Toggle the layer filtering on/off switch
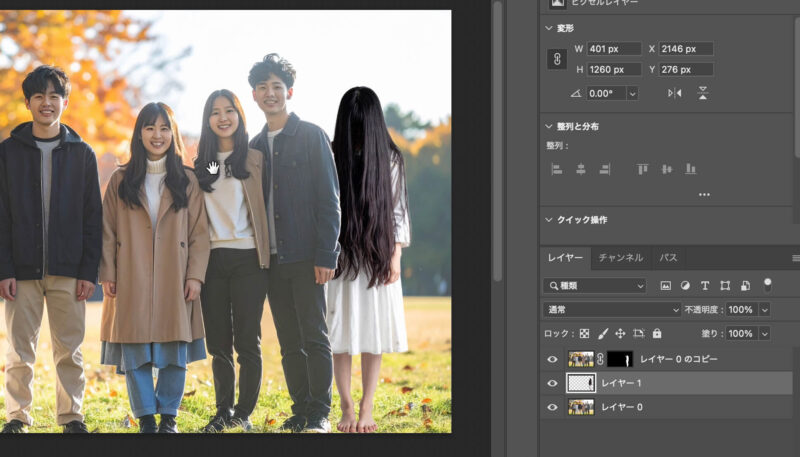This screenshot has height=457, width=800. 767,285
